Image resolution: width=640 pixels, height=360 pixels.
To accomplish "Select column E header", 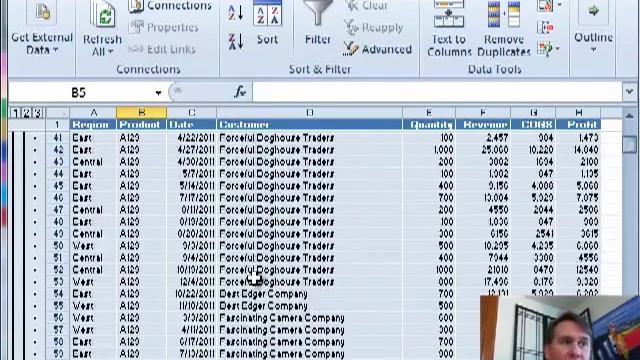I will [429, 113].
